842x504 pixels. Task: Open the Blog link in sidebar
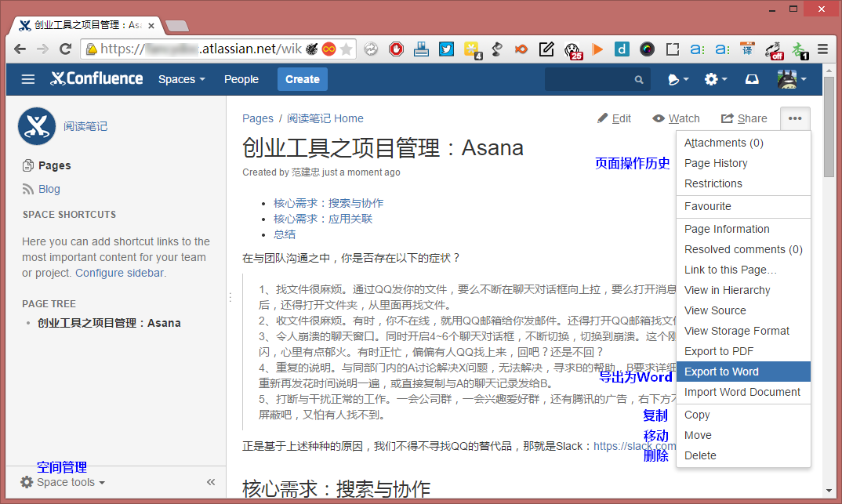[49, 189]
